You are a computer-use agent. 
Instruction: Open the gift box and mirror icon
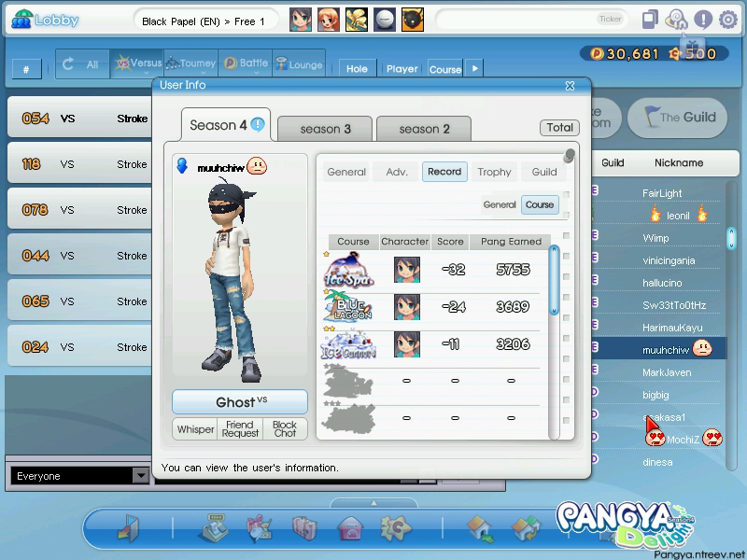coord(260,527)
